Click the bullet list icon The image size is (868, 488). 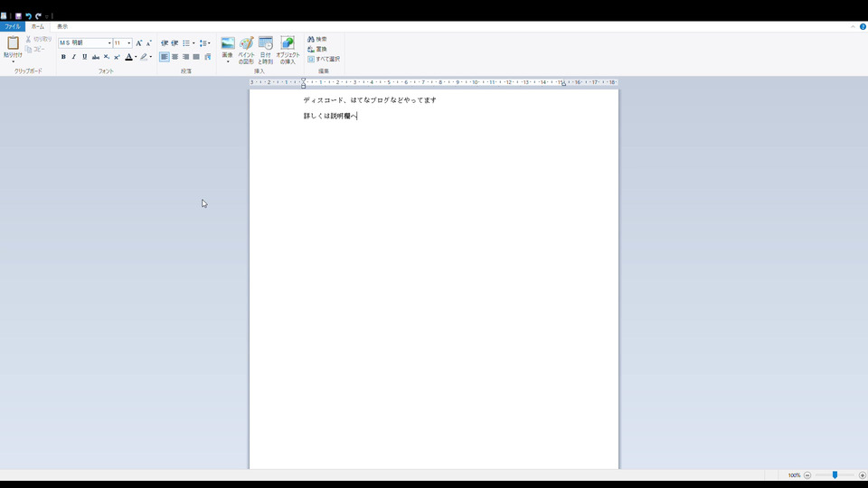point(186,43)
